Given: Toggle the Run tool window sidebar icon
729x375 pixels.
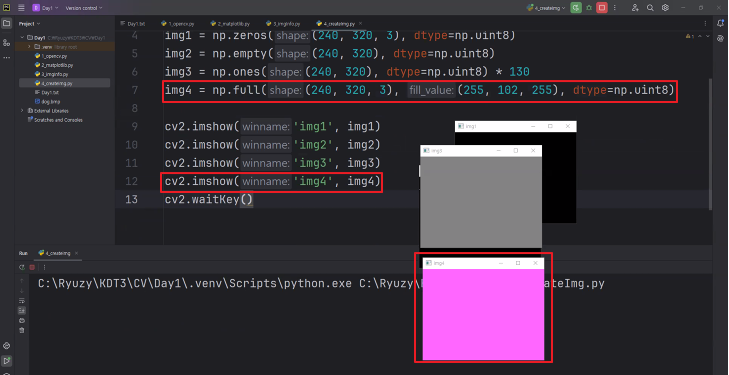Looking at the screenshot, I should (x=7, y=361).
